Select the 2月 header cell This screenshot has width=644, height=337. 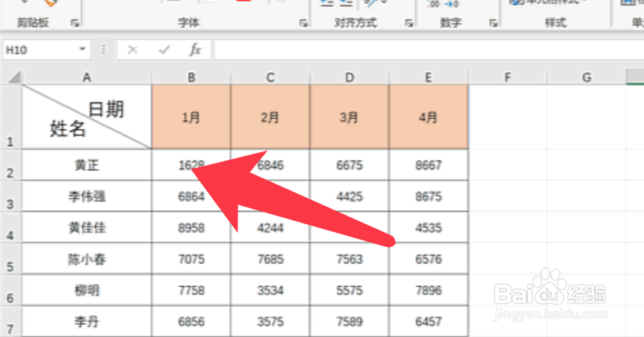[x=270, y=117]
